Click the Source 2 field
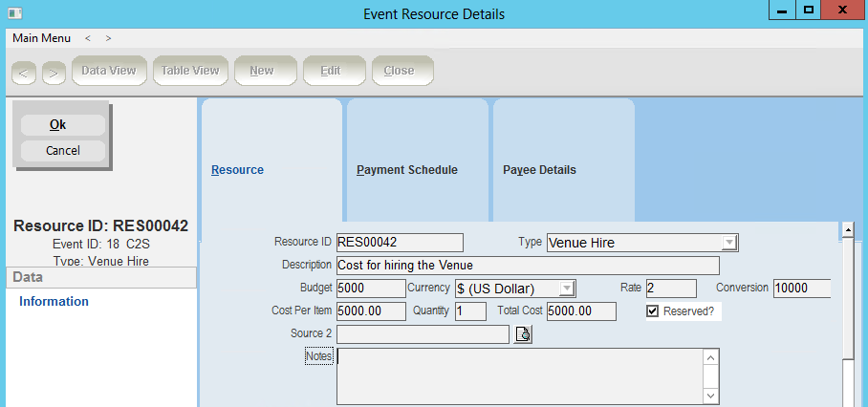This screenshot has height=407, width=868. coord(423,334)
